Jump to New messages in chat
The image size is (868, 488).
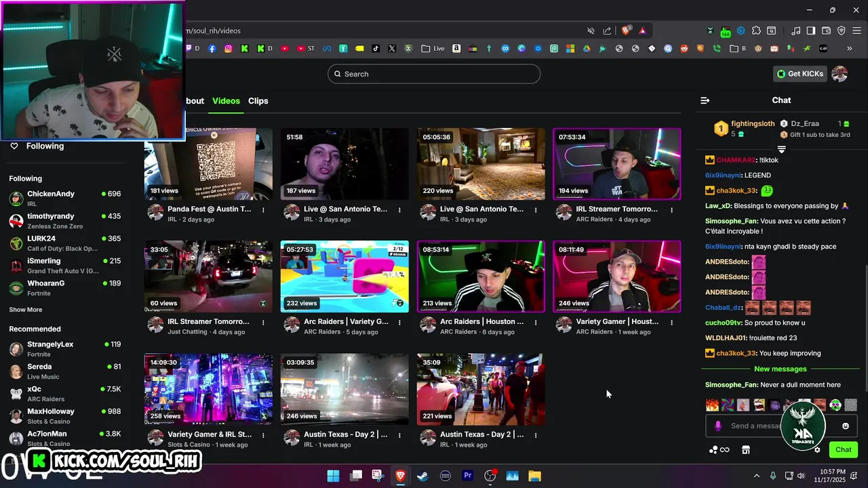(781, 369)
